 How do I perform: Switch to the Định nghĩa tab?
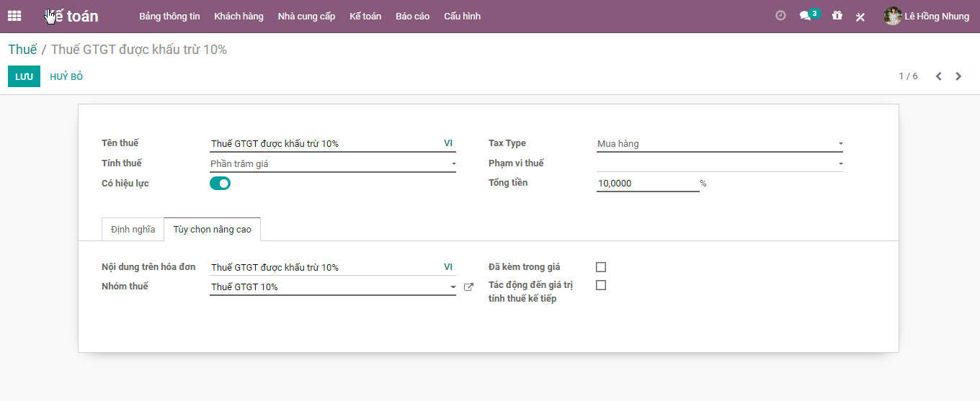pos(133,230)
